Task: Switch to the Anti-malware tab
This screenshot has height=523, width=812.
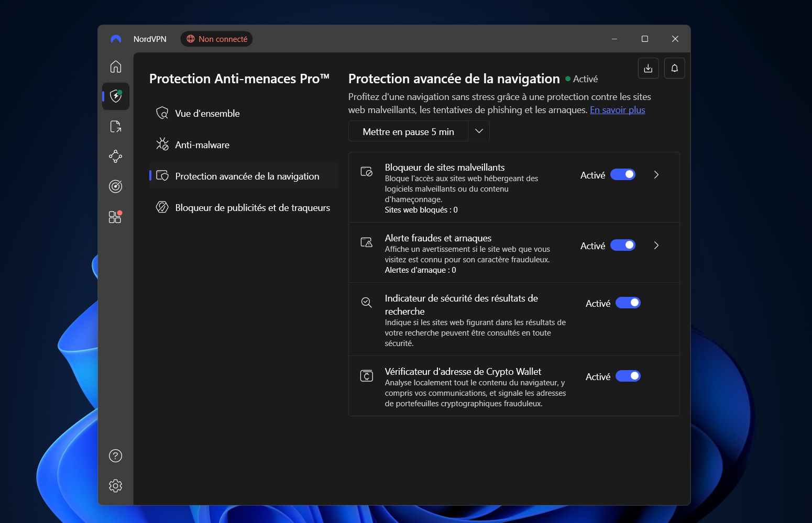Action: [x=202, y=144]
